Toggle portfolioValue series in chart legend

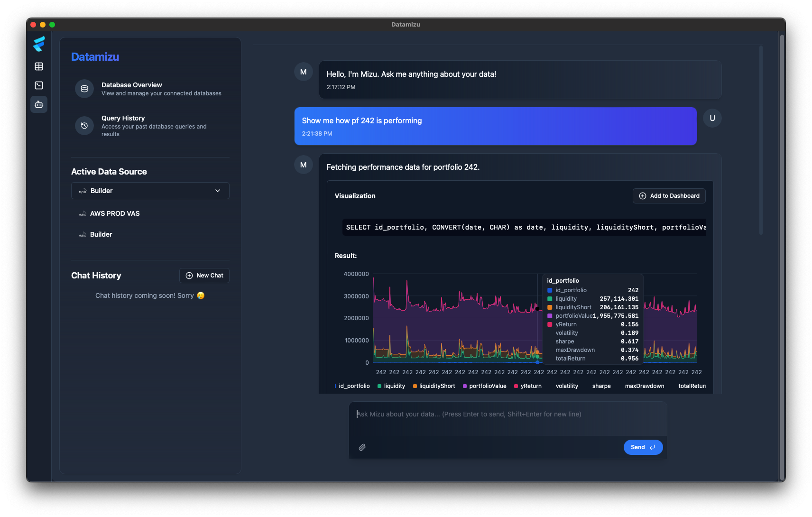(484, 386)
